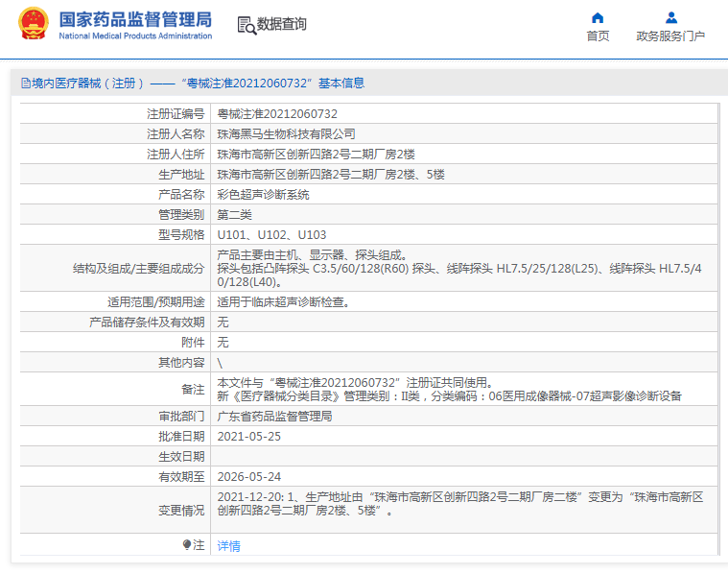Click the 注册人住所 label cell

(176, 154)
